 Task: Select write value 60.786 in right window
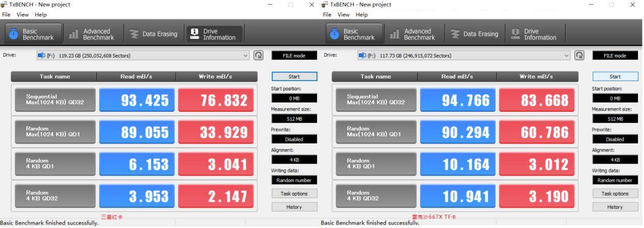(537, 132)
